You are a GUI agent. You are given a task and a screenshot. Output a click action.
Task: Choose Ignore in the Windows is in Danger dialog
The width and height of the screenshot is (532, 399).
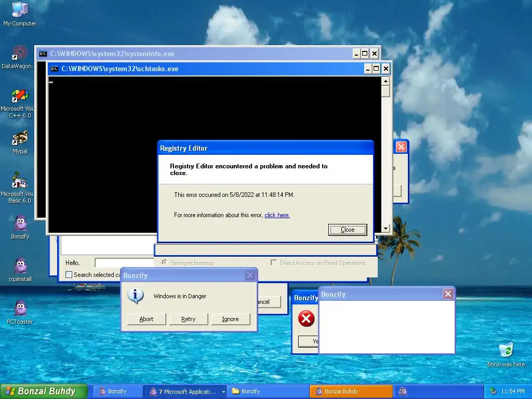point(230,319)
